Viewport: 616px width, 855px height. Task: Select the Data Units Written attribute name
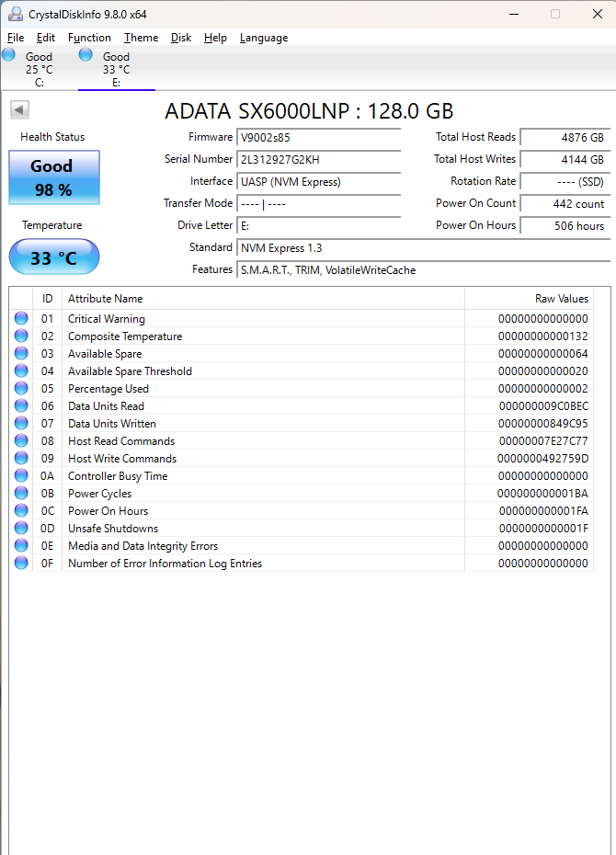pos(112,423)
